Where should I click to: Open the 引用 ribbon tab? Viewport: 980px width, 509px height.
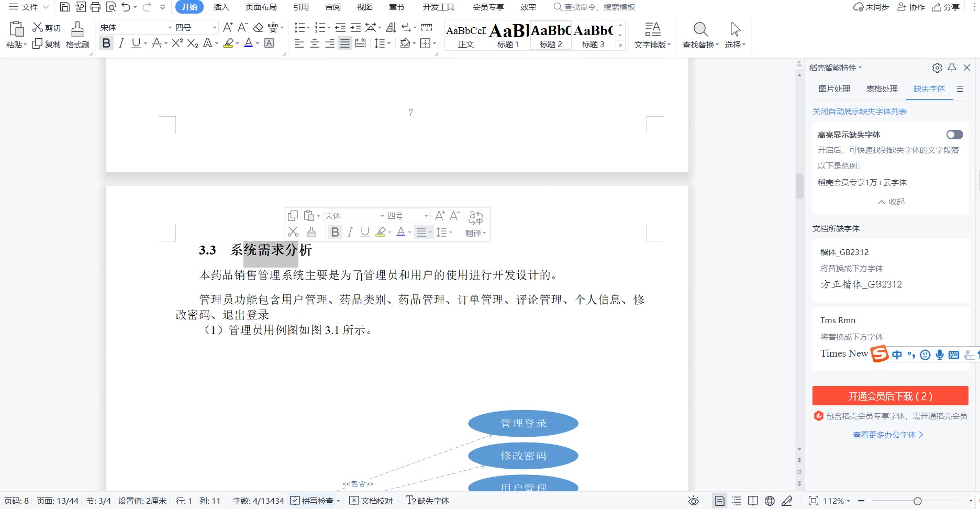(x=300, y=7)
